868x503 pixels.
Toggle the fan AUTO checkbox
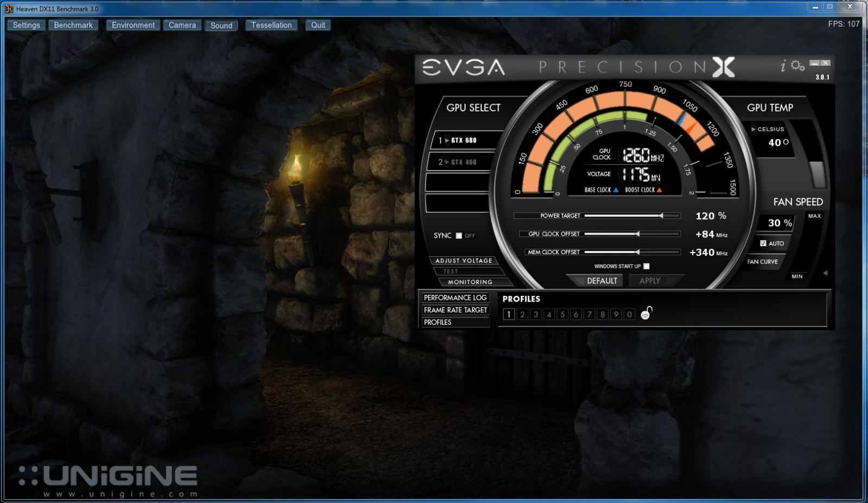click(x=763, y=243)
